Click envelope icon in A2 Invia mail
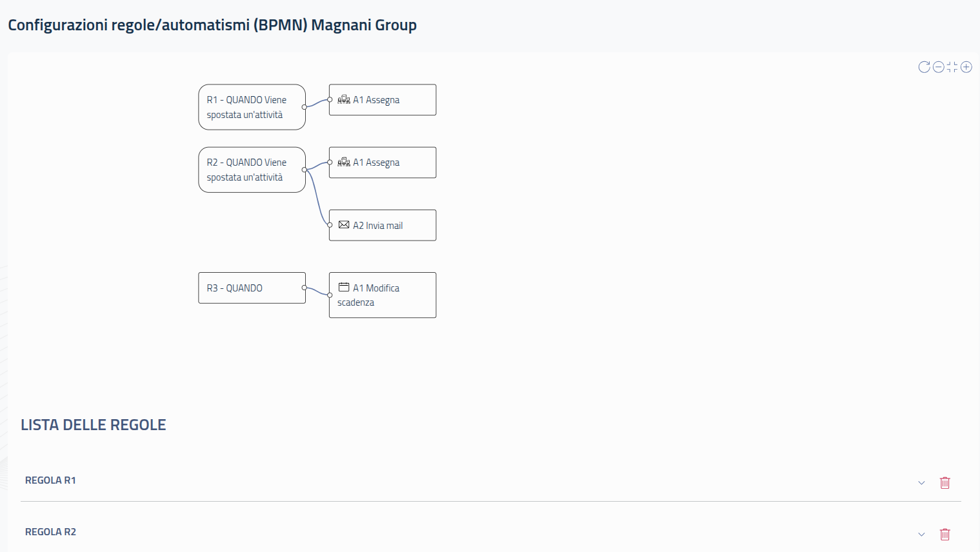The image size is (980, 552). [x=344, y=225]
